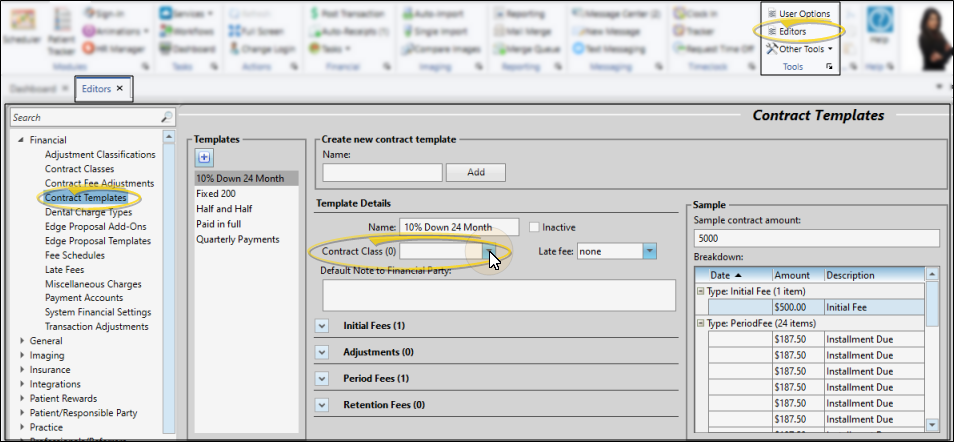The image size is (954, 442).
Task: Open the Other Tools dropdown menu
Action: (806, 48)
